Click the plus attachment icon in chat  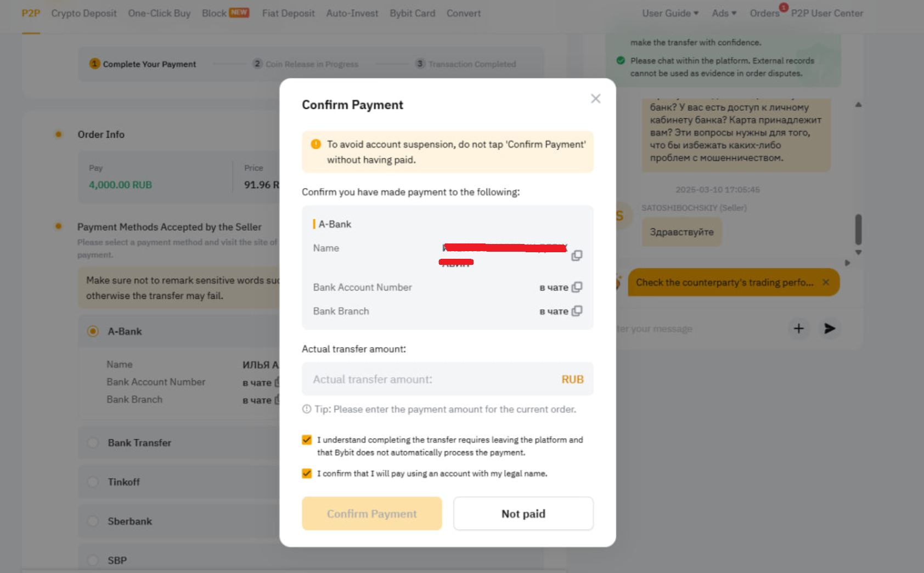[799, 328]
